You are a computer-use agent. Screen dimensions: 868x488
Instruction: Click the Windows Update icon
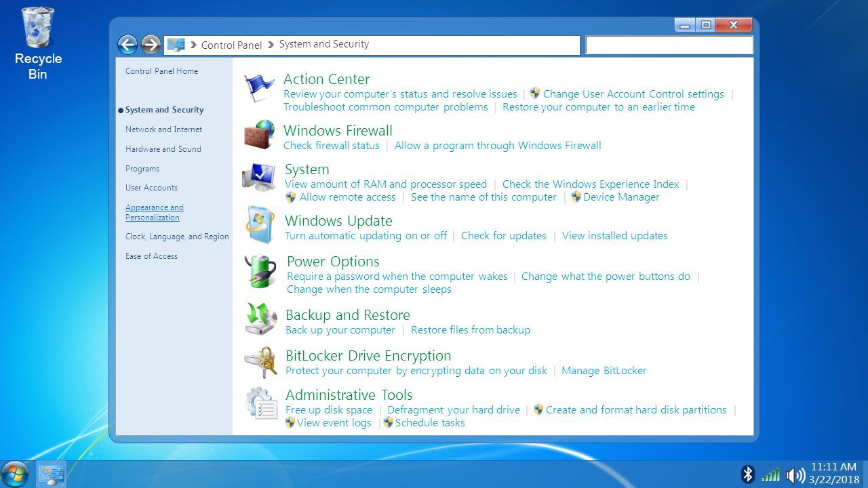[x=260, y=224]
